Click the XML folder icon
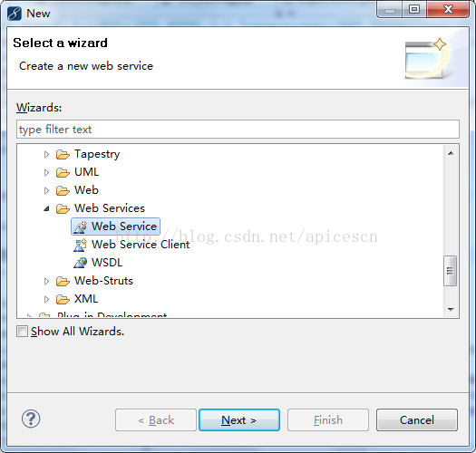Screen dimensions: 476x453 pos(63,300)
